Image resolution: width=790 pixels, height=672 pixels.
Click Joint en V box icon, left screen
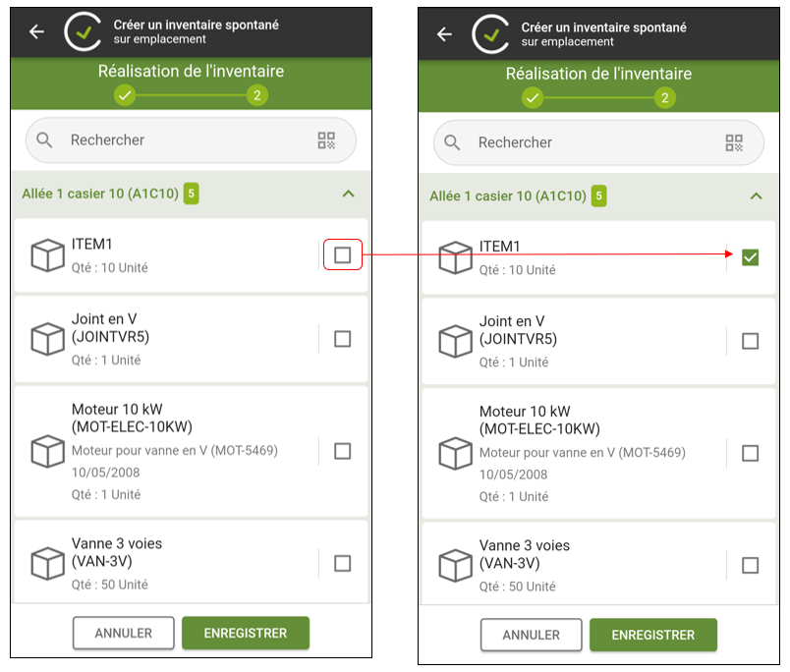click(48, 339)
